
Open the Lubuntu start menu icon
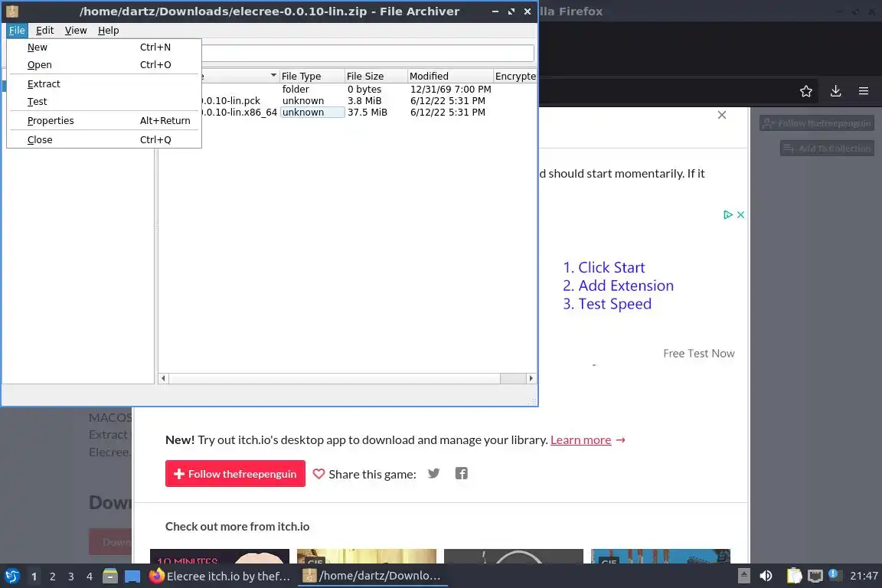point(12,577)
